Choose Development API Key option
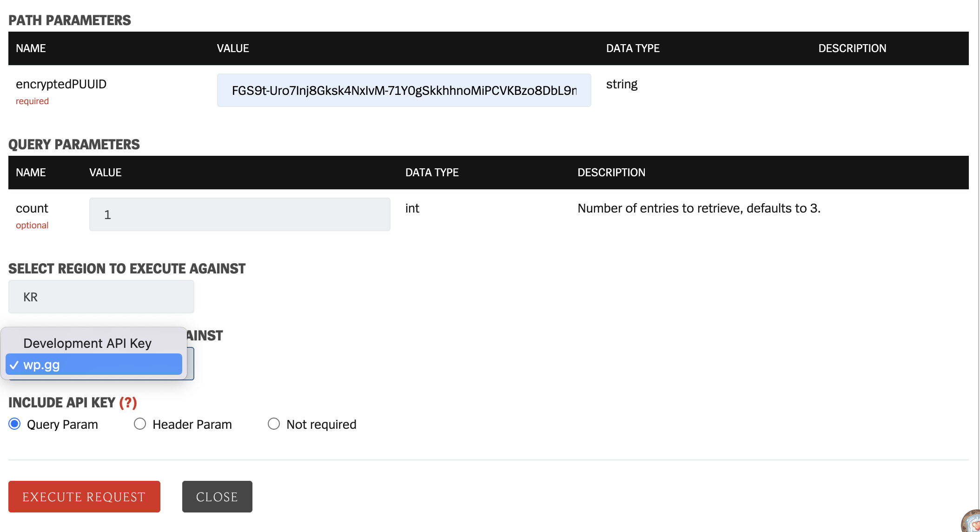Image resolution: width=980 pixels, height=532 pixels. (x=87, y=343)
